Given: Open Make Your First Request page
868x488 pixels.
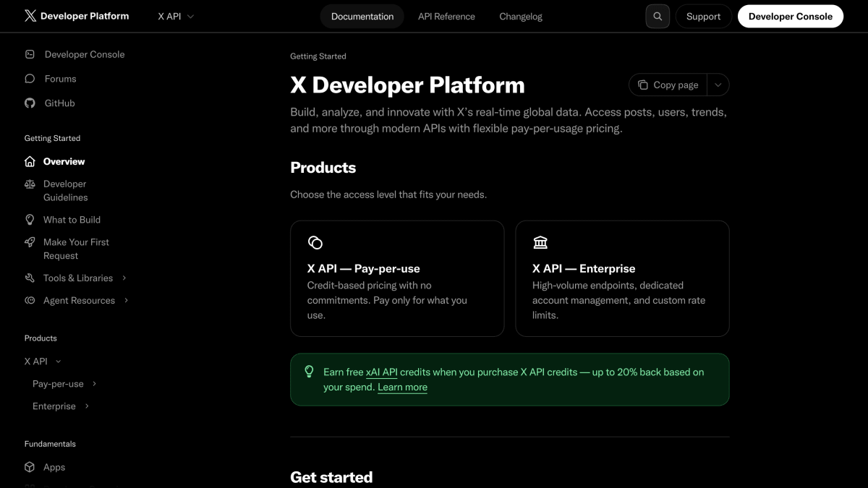Looking at the screenshot, I should [76, 249].
